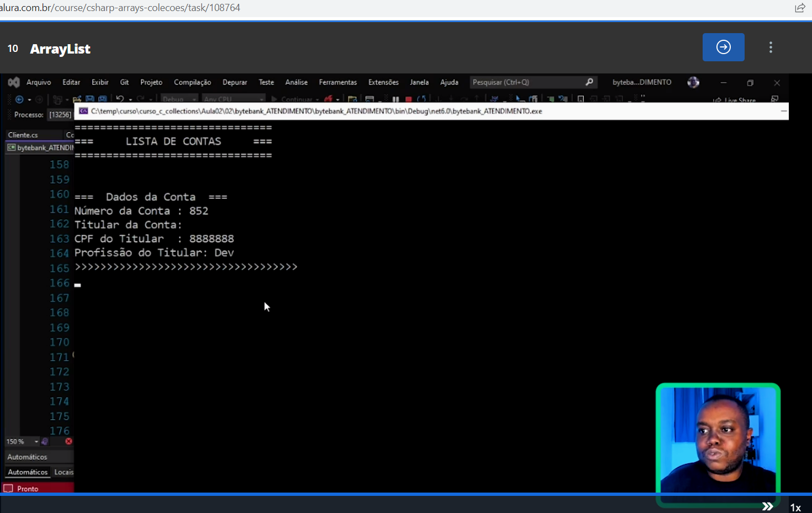Restore the Visual Studio window size

point(750,83)
